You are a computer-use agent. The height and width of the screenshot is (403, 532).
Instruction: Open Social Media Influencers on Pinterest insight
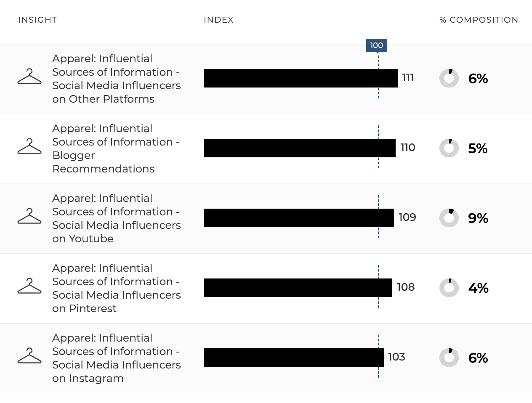117,288
